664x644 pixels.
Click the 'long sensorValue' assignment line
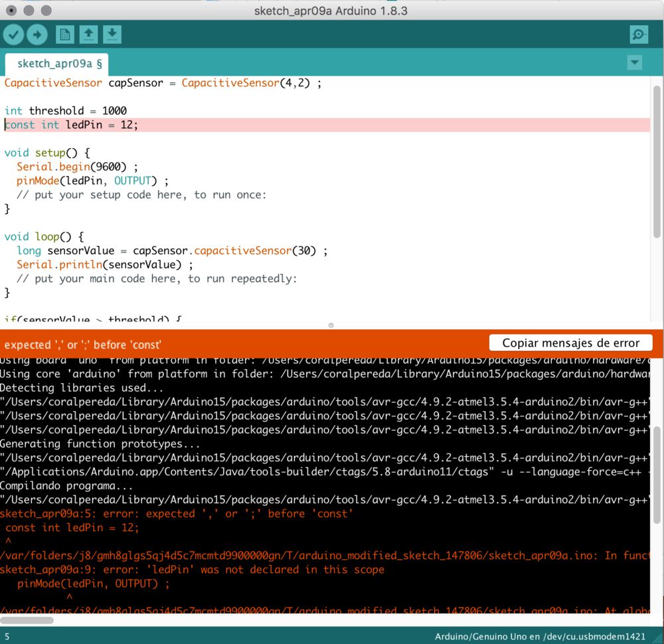[173, 251]
